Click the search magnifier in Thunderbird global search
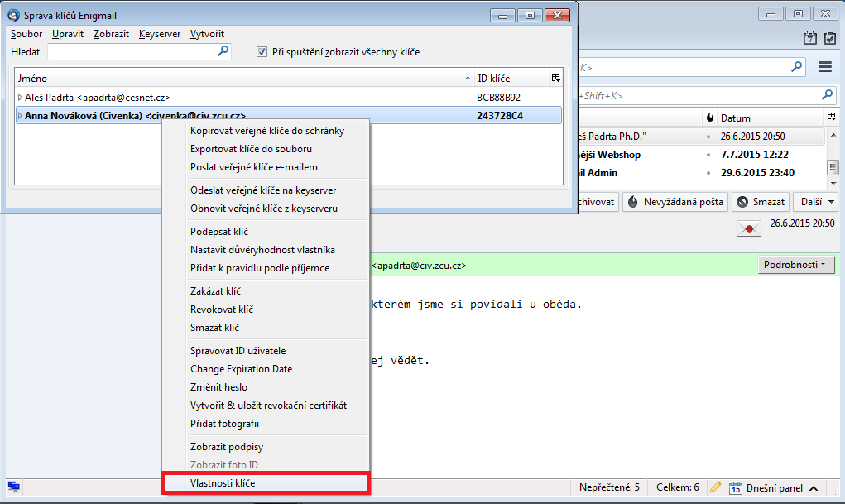This screenshot has width=845, height=504. (x=796, y=67)
